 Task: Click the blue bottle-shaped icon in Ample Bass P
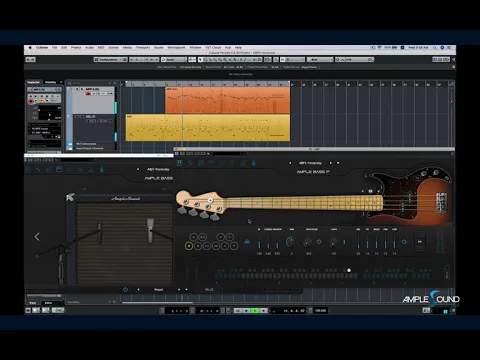[254, 163]
